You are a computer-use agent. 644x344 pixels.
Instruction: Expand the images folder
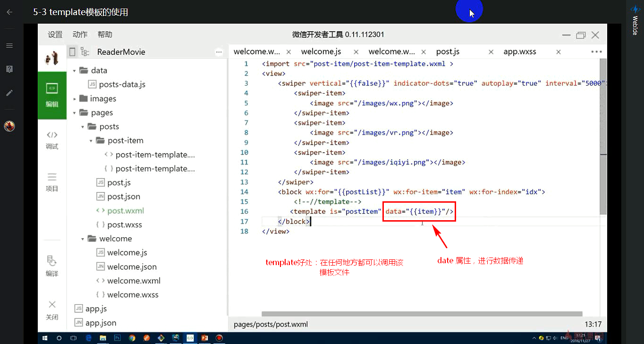pyautogui.click(x=75, y=99)
